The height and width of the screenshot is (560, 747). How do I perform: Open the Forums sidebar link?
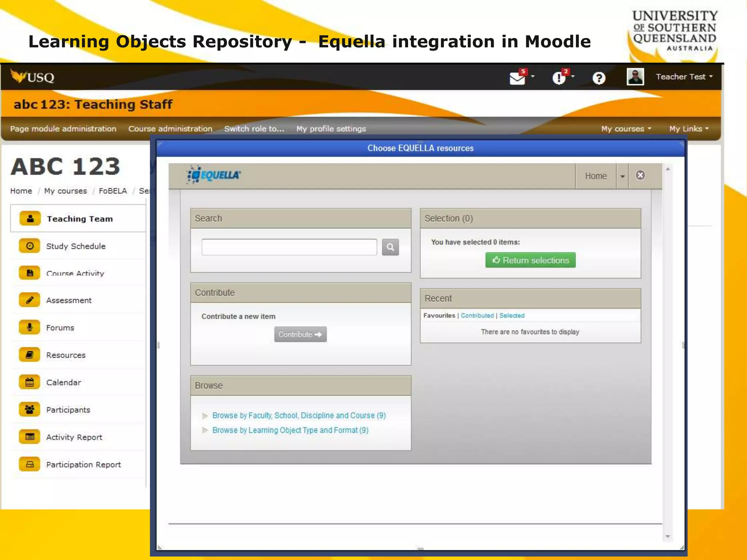click(x=60, y=328)
